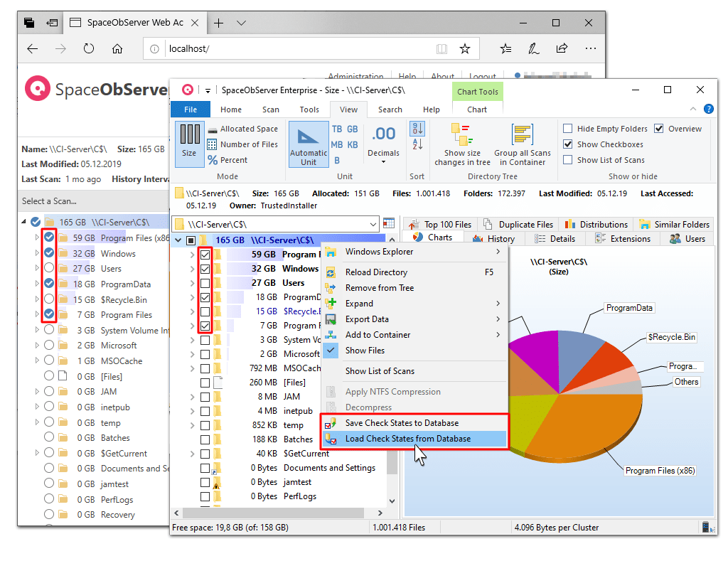Switch mode to Percent

227,160
